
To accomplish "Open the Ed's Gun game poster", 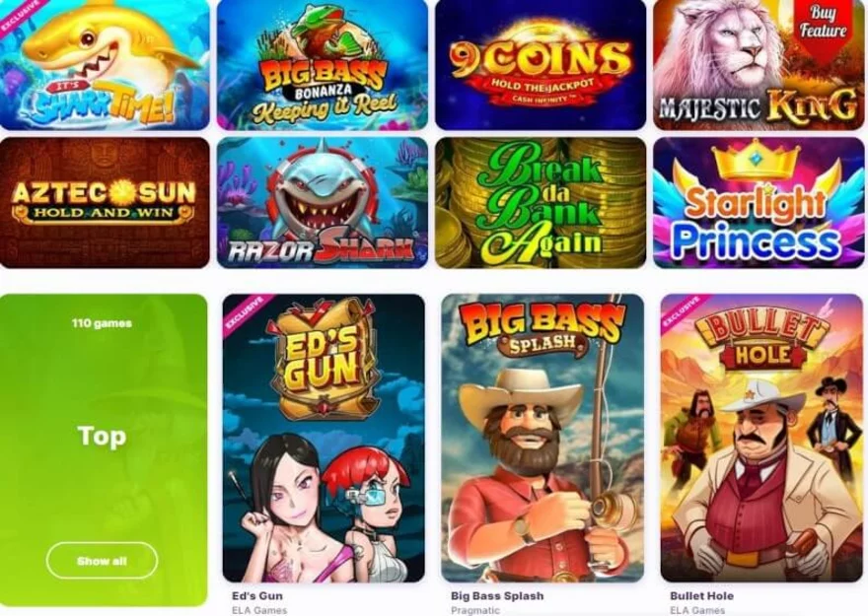I will (324, 438).
